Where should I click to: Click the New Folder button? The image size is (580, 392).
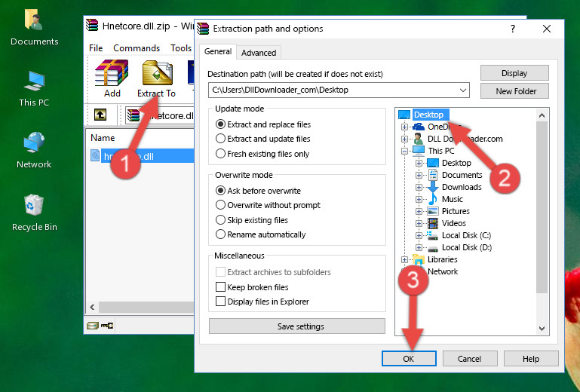pyautogui.click(x=514, y=91)
